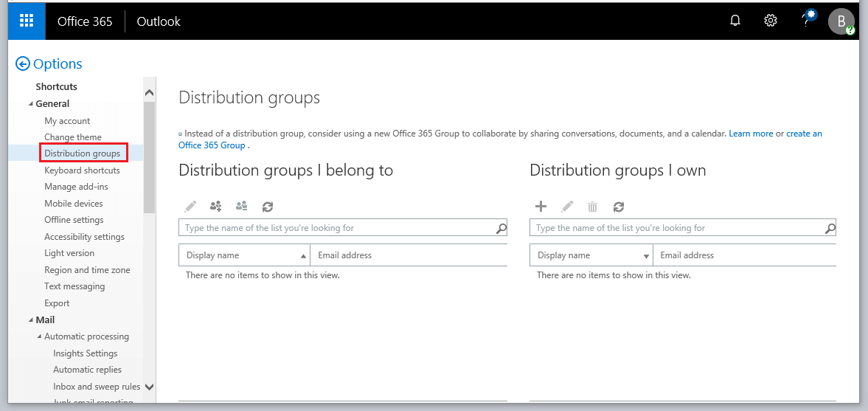The height and width of the screenshot is (411, 868).
Task: Click the create an Office 365 Group link
Action: (804, 134)
